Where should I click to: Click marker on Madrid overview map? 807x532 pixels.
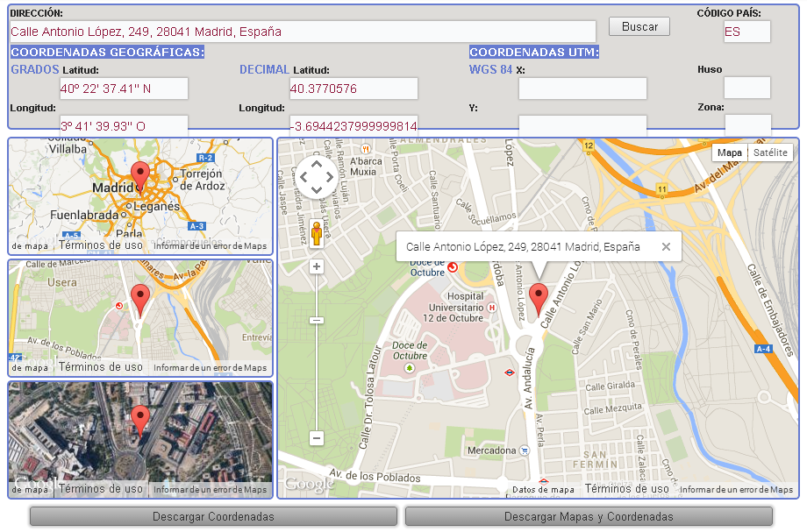[140, 176]
